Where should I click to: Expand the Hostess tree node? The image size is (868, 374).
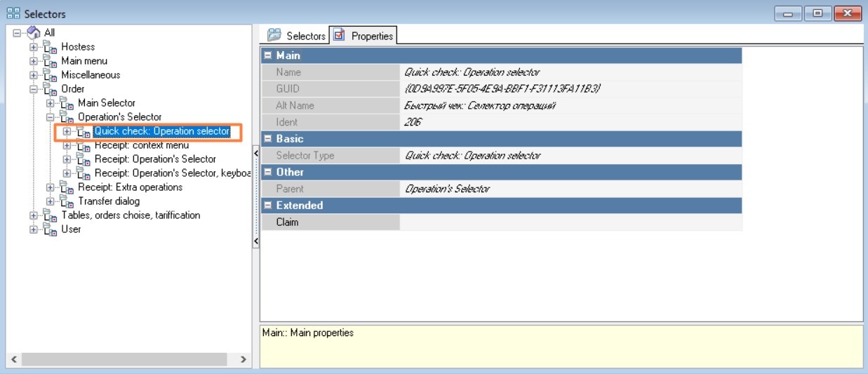pyautogui.click(x=33, y=47)
